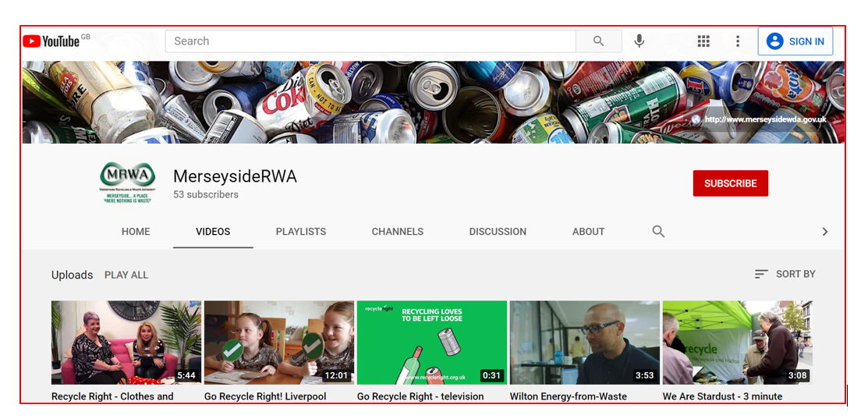Switch to the About tab
Image resolution: width=868 pixels, height=419 pixels.
[x=589, y=232]
